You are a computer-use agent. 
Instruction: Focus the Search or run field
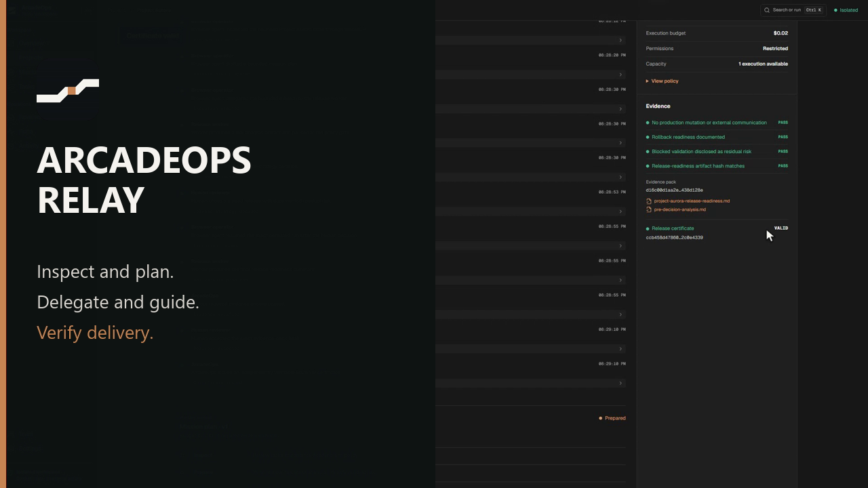(x=793, y=10)
